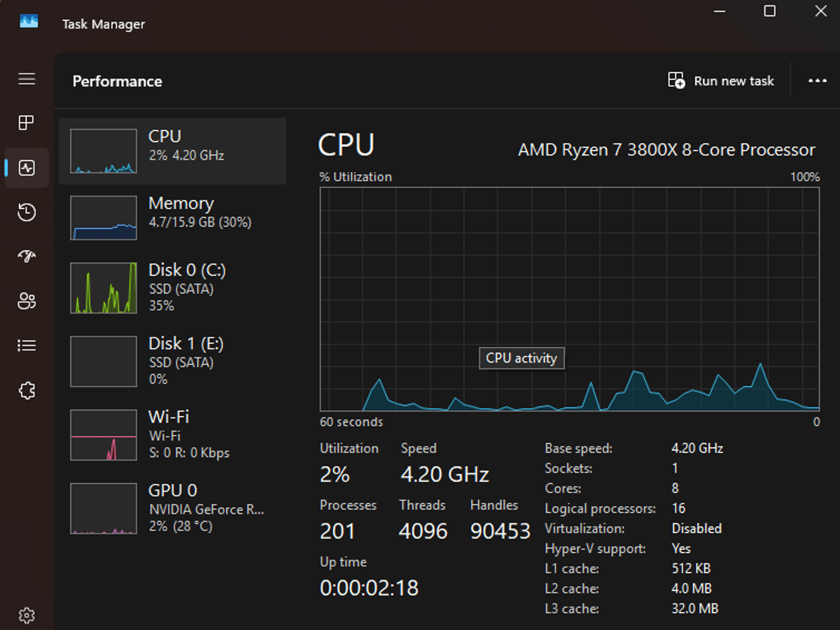The height and width of the screenshot is (630, 840).
Task: Click the Run new task icon
Action: [x=676, y=80]
